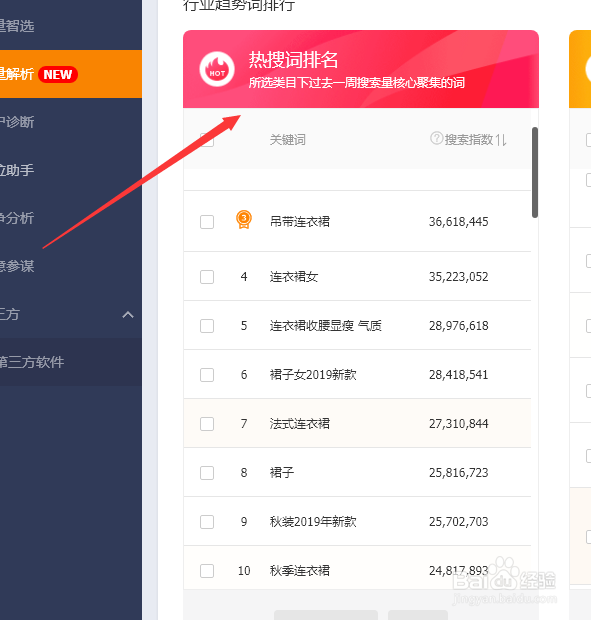Image resolution: width=591 pixels, height=620 pixels.
Task: Open the 参谋 sidebar menu item
Action: [71, 266]
